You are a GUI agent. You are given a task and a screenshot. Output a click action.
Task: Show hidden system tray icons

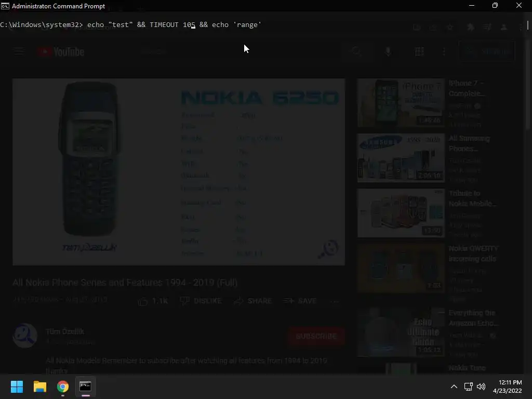click(x=454, y=387)
